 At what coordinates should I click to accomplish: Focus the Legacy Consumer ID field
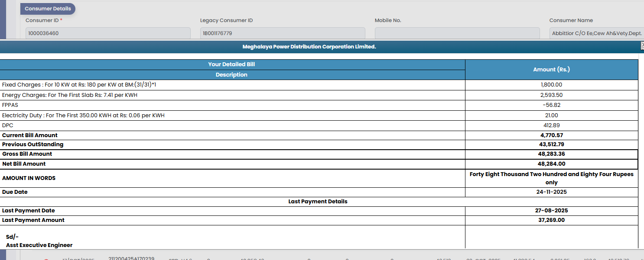[x=282, y=33]
